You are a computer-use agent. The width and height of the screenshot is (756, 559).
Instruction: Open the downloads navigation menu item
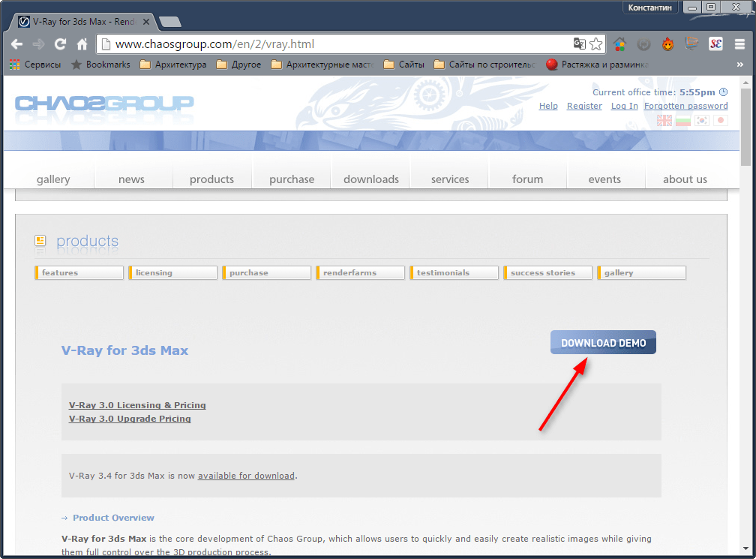coord(371,179)
